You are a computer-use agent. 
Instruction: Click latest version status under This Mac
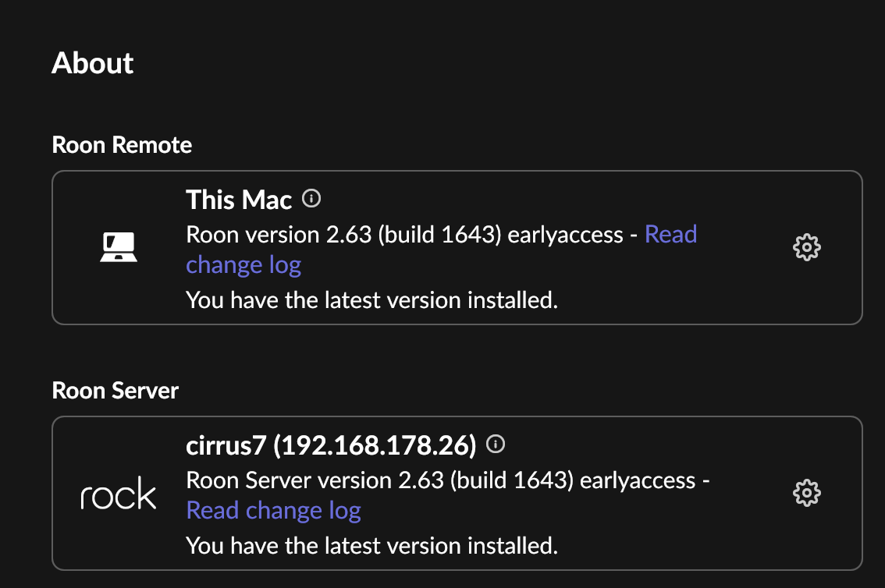(x=371, y=299)
